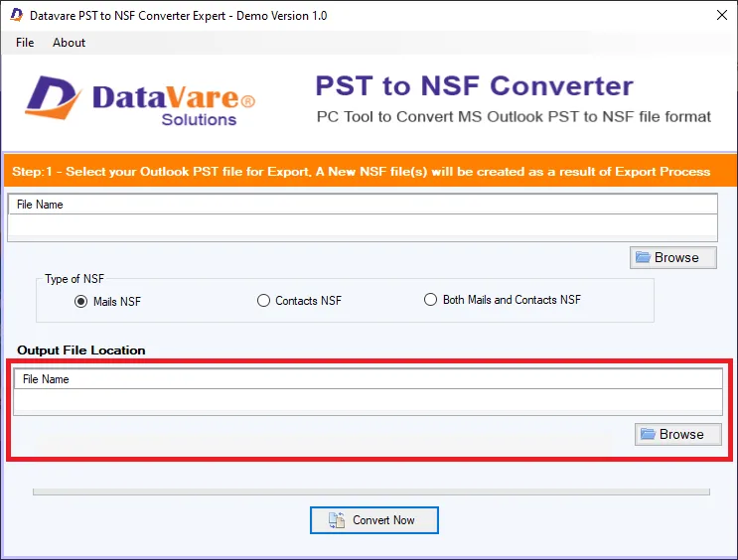
Task: Click the PC Tool to Convert subtitle text
Action: (x=514, y=116)
